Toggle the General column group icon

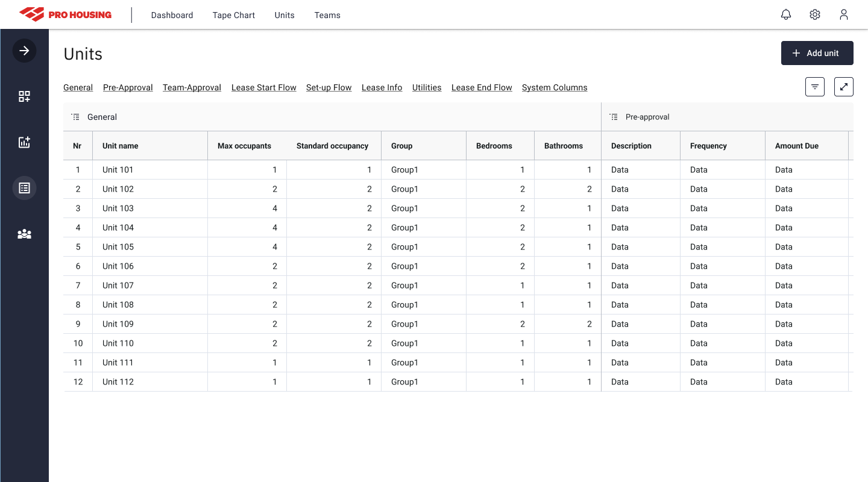click(x=75, y=116)
